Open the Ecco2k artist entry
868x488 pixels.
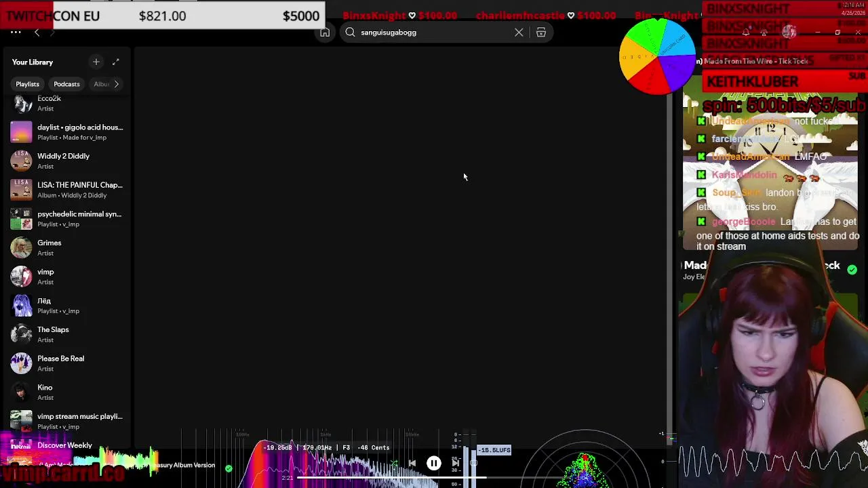67,103
